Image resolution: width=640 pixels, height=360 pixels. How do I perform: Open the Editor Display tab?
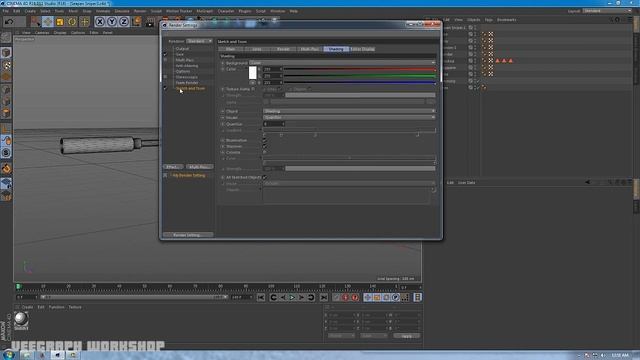[x=362, y=49]
